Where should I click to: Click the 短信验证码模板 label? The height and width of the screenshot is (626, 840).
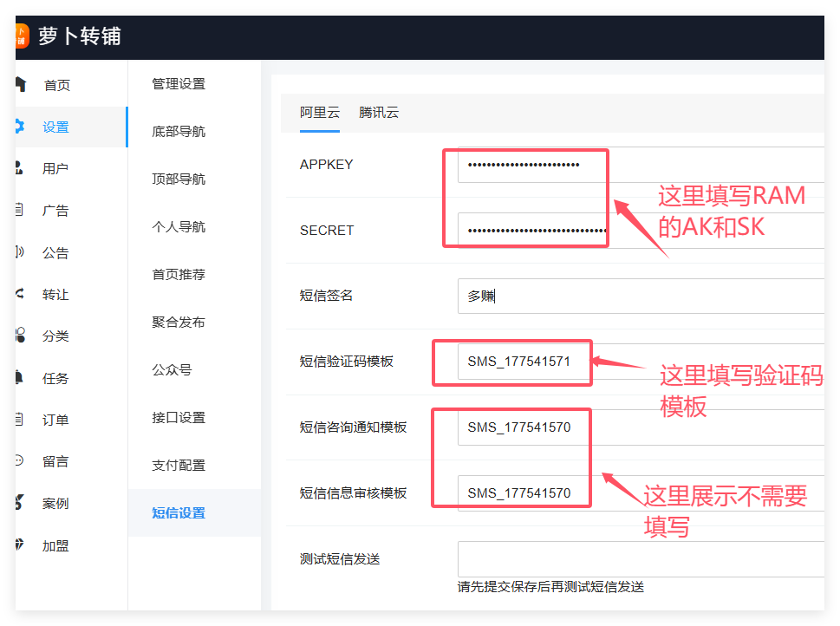[x=346, y=362]
